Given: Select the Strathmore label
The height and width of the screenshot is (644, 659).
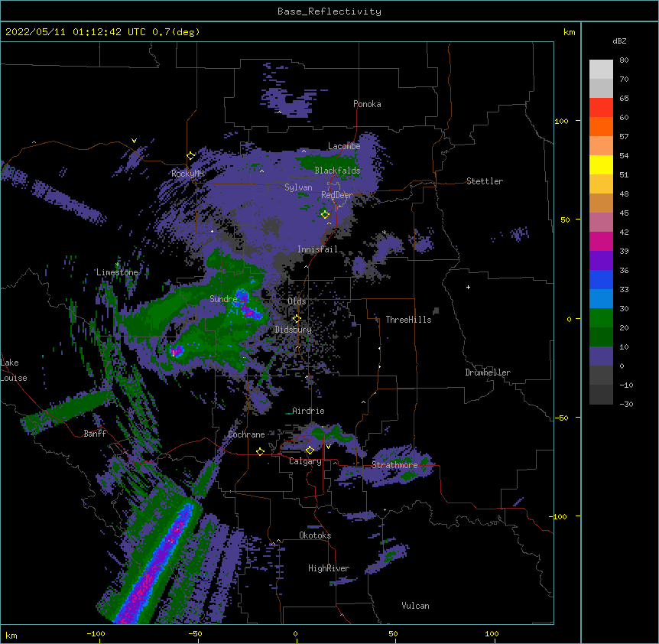Looking at the screenshot, I should pos(394,465).
